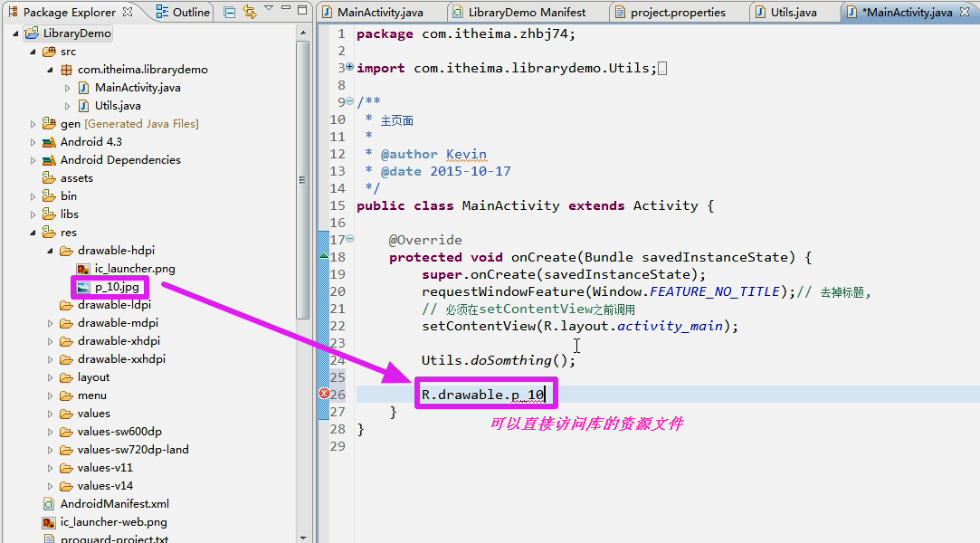This screenshot has height=543, width=980.
Task: Click the p_10.jpg image file icon
Action: [83, 288]
